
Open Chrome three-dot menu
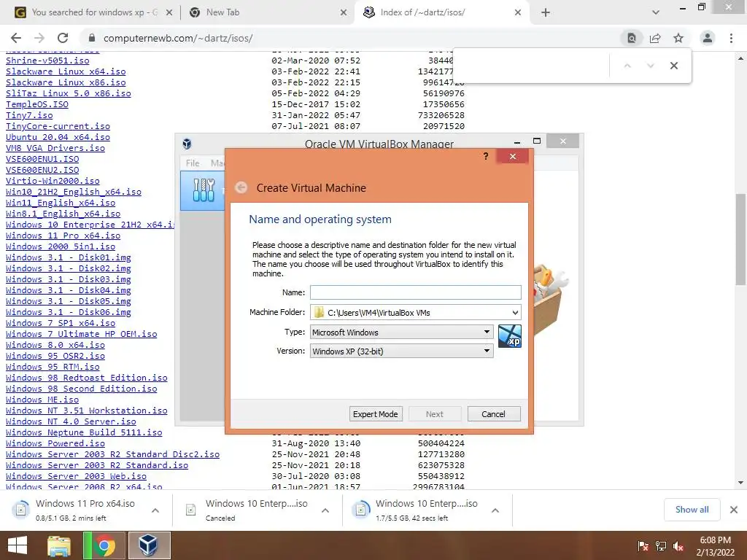pyautogui.click(x=731, y=38)
